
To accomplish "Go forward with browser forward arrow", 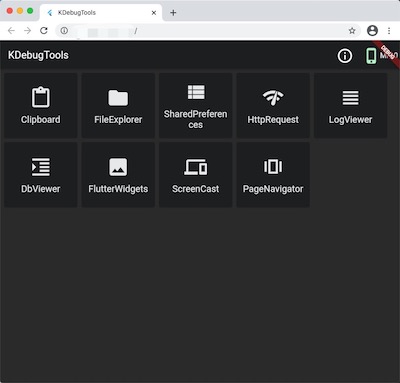I will click(27, 31).
